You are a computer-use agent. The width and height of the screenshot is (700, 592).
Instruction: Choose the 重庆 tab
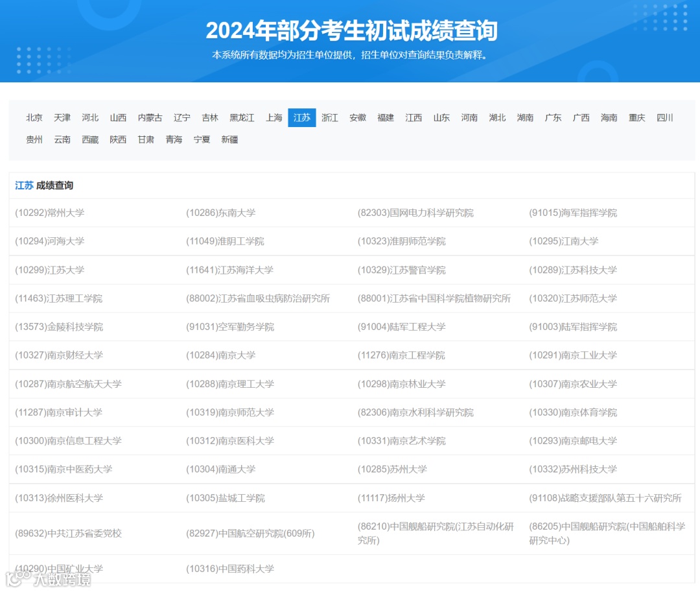pos(637,117)
